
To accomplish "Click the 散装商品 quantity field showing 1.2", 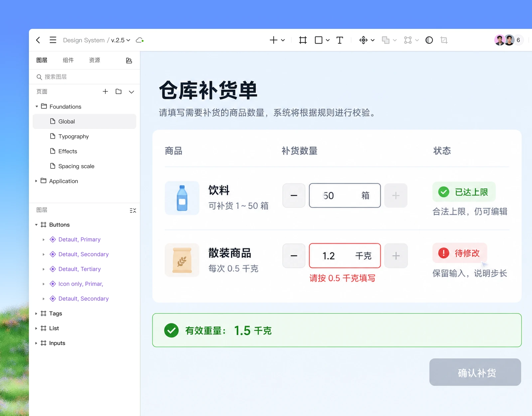I will point(345,256).
